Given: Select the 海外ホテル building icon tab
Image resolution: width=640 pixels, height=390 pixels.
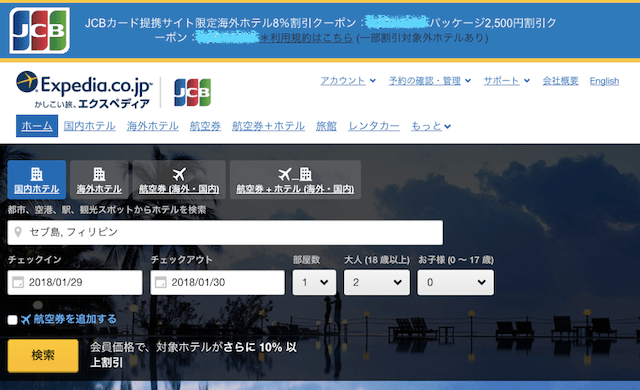Looking at the screenshot, I should click(99, 180).
